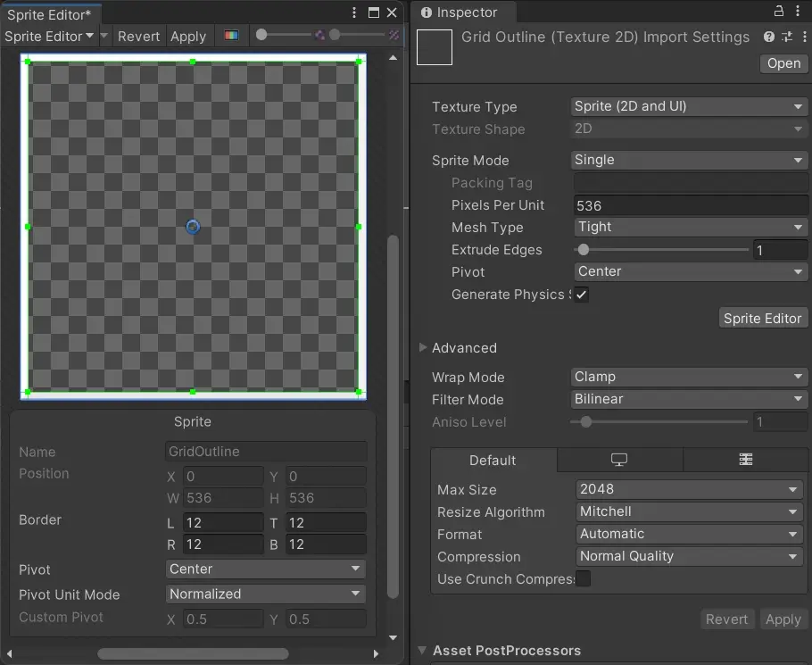The image size is (812, 665).
Task: Click the sprite Name field GridOutline
Action: click(266, 451)
